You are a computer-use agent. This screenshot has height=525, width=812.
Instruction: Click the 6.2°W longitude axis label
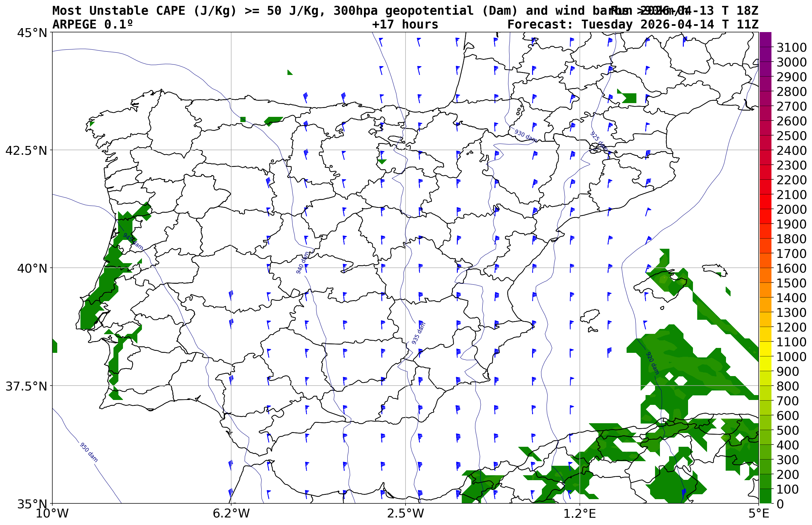tap(231, 514)
